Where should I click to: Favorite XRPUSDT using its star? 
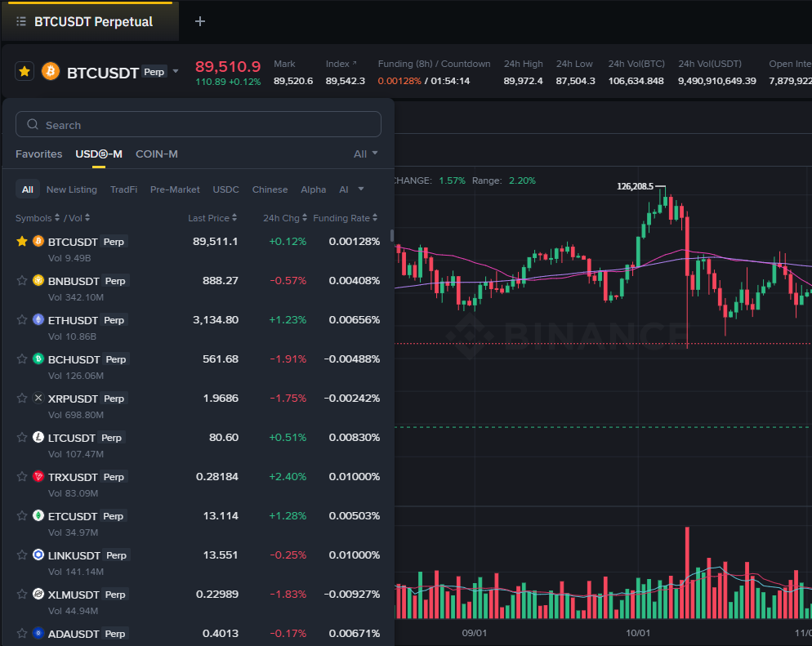(x=22, y=398)
